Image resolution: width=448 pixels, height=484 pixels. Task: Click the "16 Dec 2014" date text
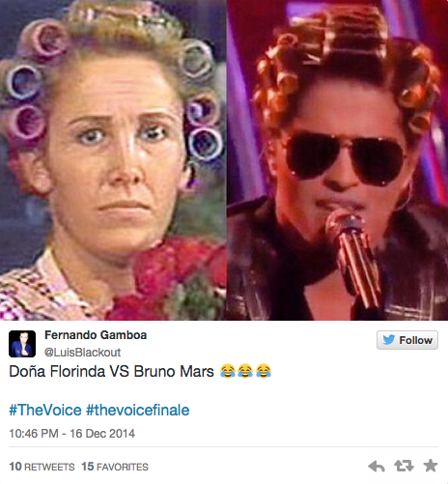pyautogui.click(x=102, y=434)
